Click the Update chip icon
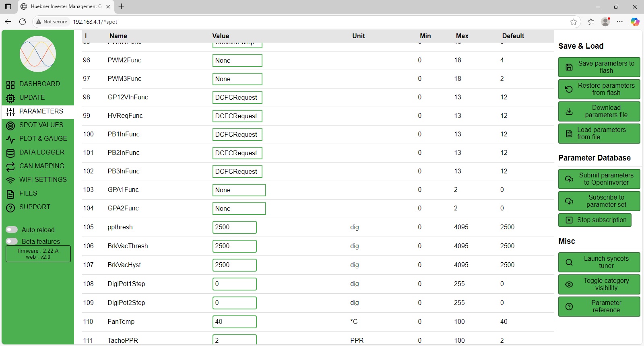This screenshot has height=346, width=644. (x=10, y=98)
